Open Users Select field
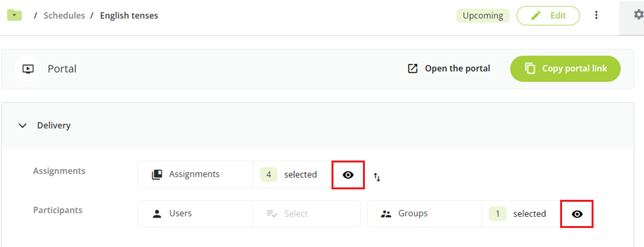 click(307, 214)
